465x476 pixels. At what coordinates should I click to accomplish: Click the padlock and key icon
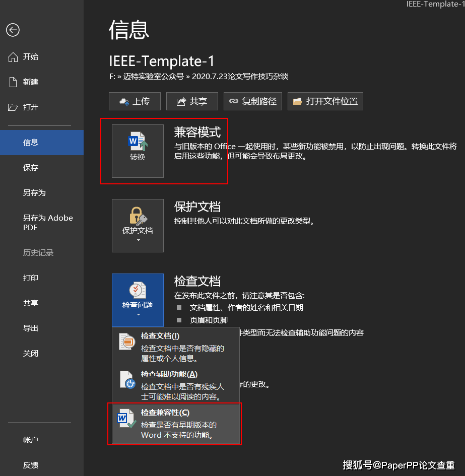pos(138,216)
